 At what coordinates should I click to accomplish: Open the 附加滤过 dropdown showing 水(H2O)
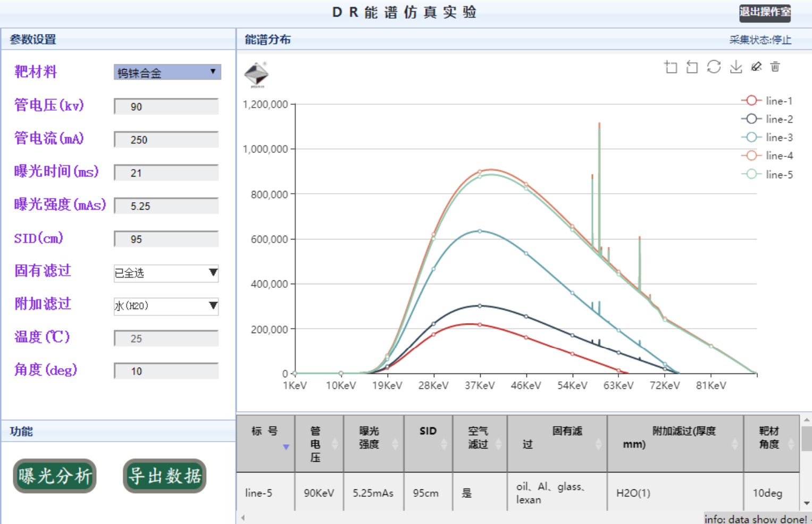point(166,306)
